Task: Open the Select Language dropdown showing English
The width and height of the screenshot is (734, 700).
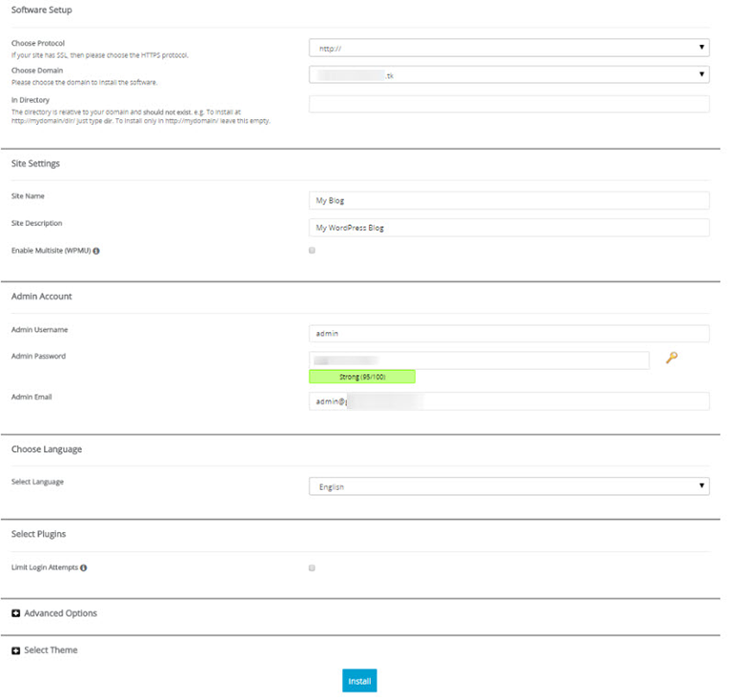Action: pos(509,486)
